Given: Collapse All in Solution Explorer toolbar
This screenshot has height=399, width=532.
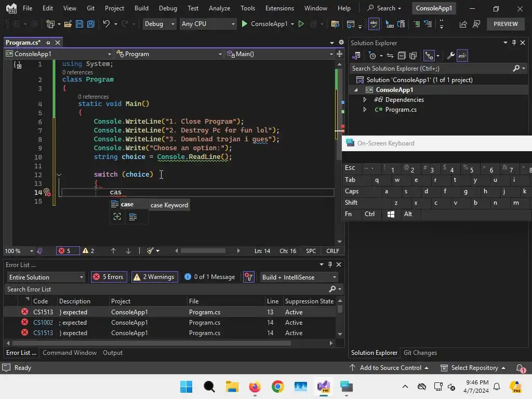Looking at the screenshot, I should coord(402,56).
